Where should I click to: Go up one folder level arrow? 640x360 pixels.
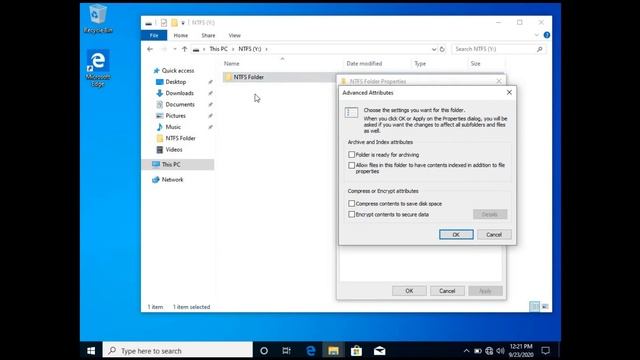[x=184, y=49]
